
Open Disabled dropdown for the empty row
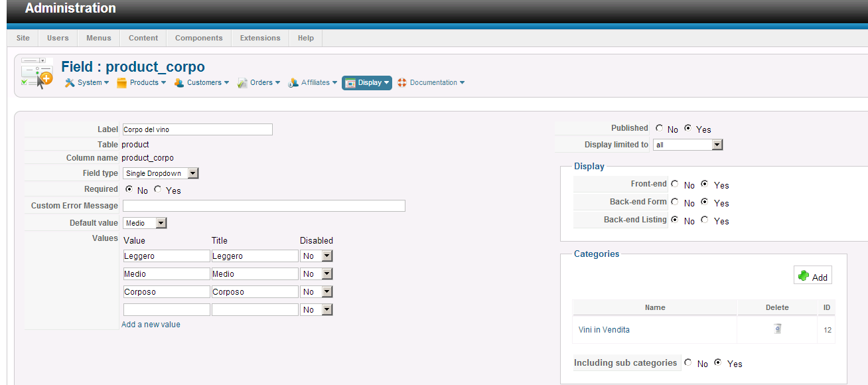click(x=317, y=309)
